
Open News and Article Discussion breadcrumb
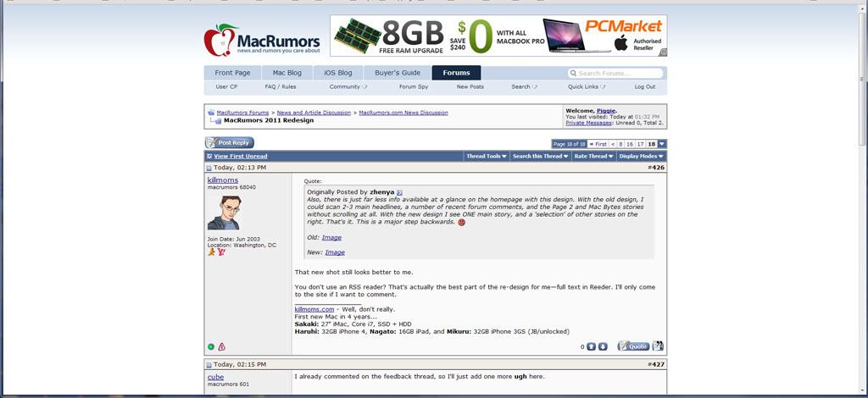(314, 113)
